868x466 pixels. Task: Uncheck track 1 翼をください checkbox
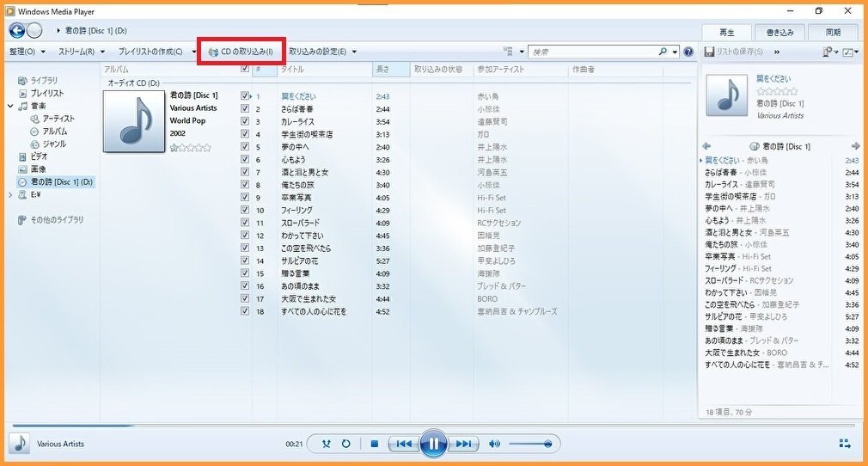[245, 95]
